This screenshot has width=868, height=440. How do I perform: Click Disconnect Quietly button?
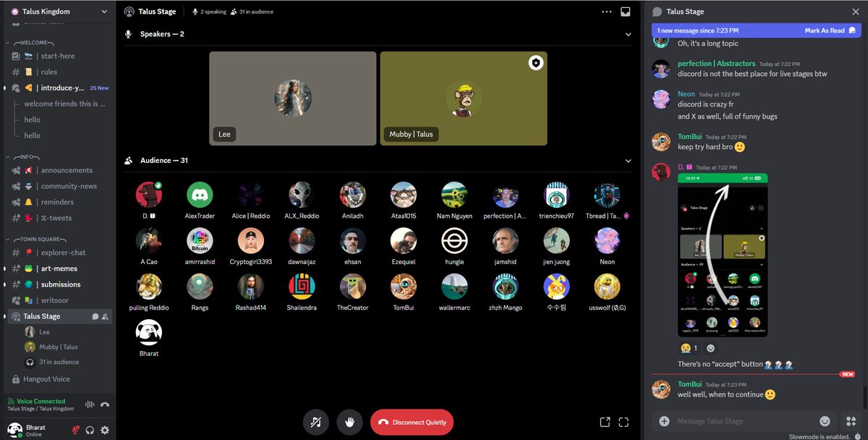pos(412,422)
